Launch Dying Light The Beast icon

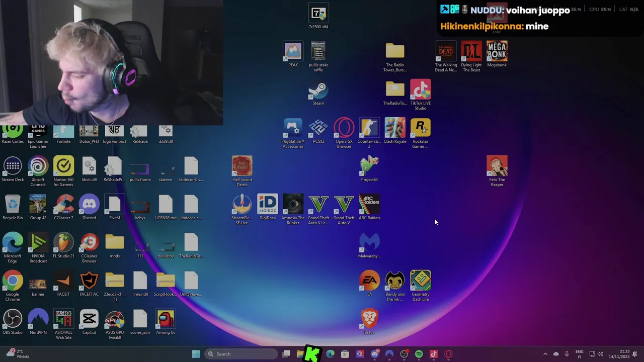click(471, 56)
